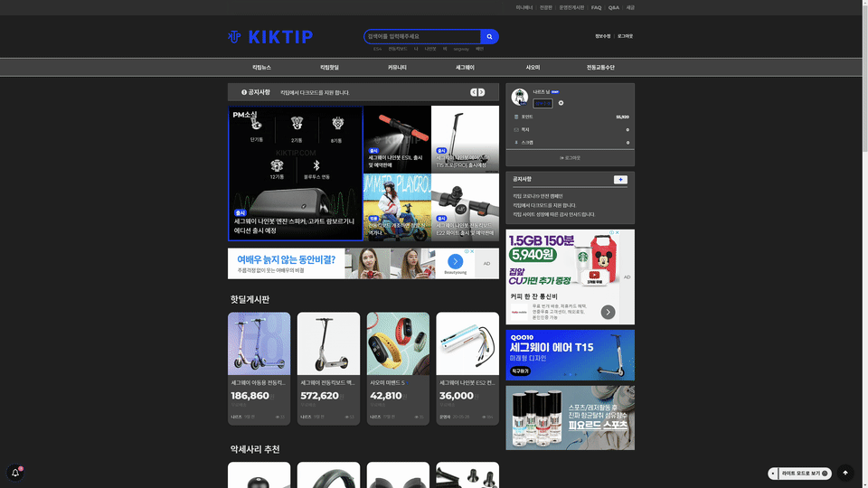
Task: Open the sports perfume banner ad
Action: point(571,418)
